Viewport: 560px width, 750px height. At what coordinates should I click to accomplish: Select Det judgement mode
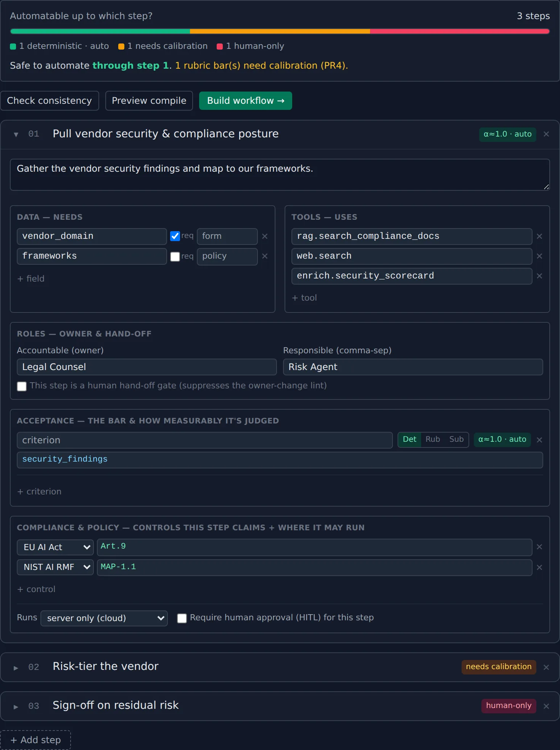pyautogui.click(x=409, y=439)
